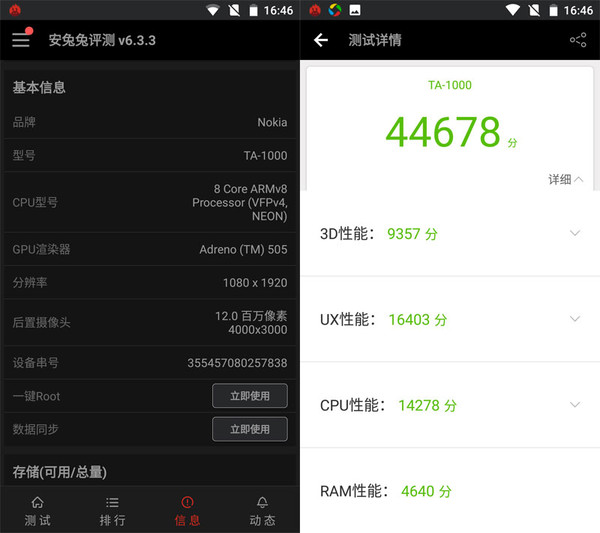Tap the share icon on test details
Screen dimensions: 600x533
click(578, 40)
